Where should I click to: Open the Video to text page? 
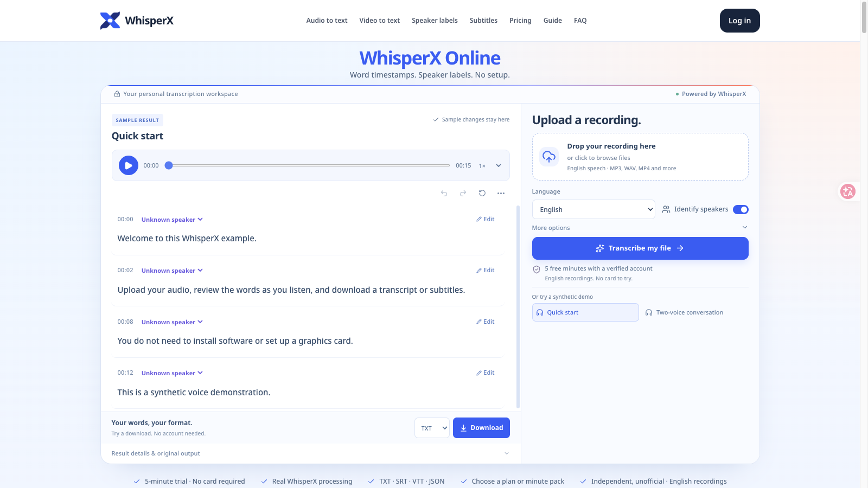(x=379, y=21)
